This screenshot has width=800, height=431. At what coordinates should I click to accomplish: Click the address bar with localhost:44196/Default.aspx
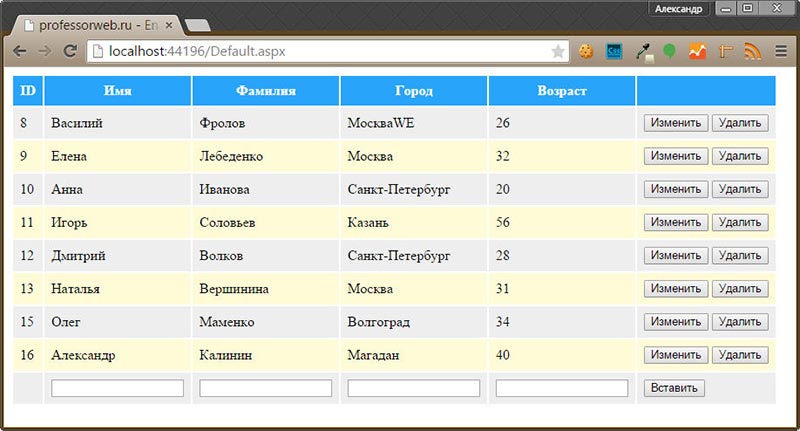[327, 51]
